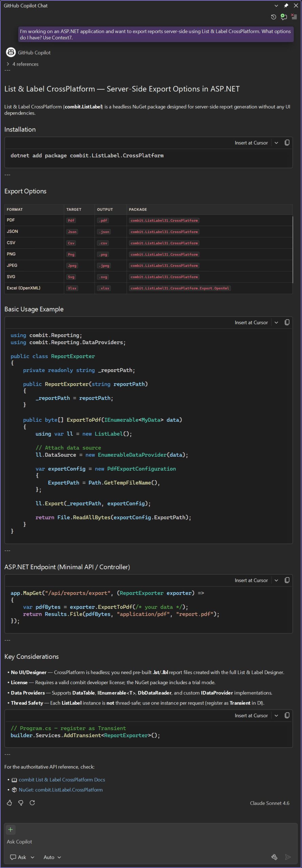
Task: Click the green plus add reference button
Action: (x=11, y=830)
